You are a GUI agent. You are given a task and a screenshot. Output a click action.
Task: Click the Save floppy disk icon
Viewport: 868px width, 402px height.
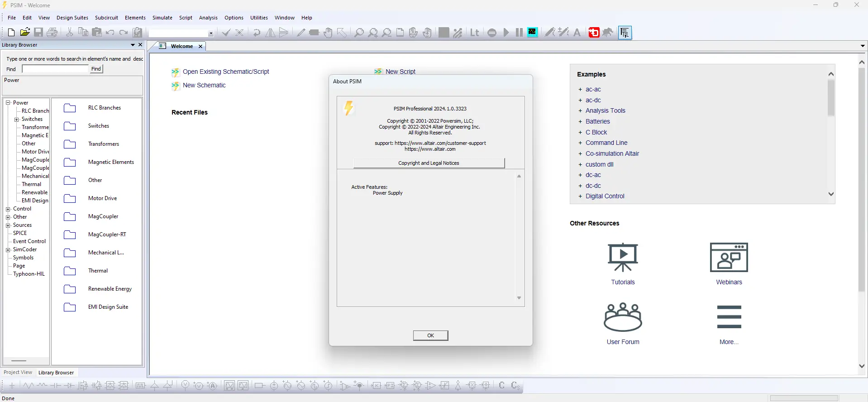(x=38, y=33)
